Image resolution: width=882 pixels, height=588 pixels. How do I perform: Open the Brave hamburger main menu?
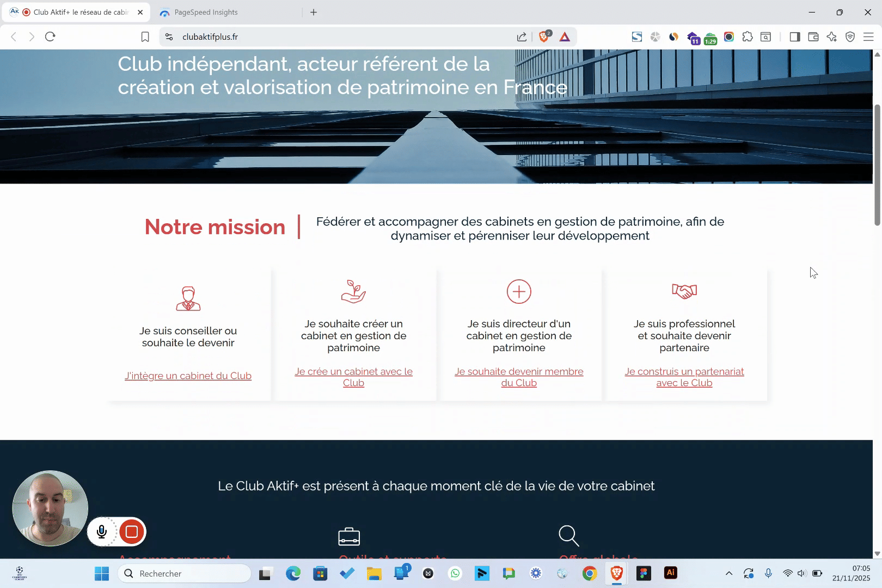click(x=868, y=36)
